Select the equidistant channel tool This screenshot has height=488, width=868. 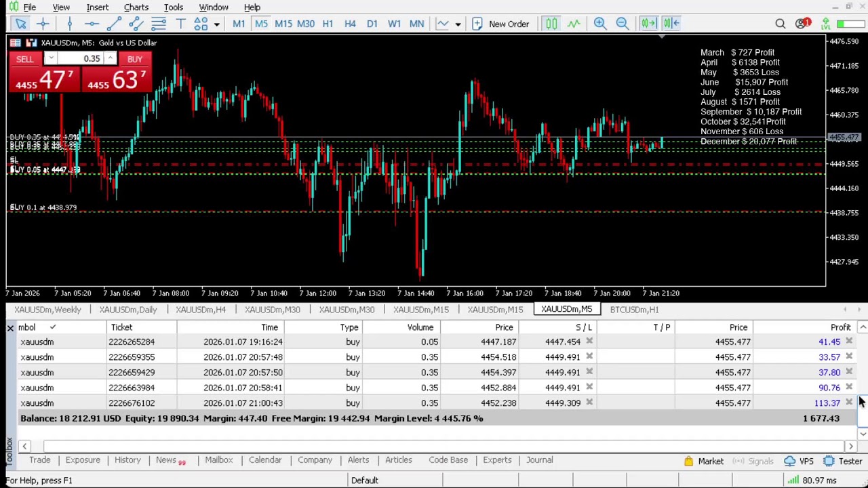(136, 24)
